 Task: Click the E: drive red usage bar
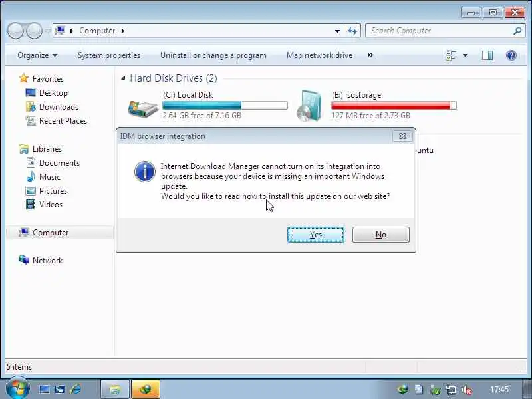pyautogui.click(x=394, y=106)
